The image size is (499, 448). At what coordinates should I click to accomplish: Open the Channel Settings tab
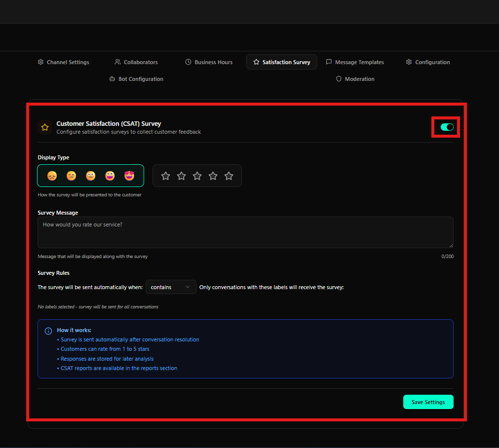[63, 62]
